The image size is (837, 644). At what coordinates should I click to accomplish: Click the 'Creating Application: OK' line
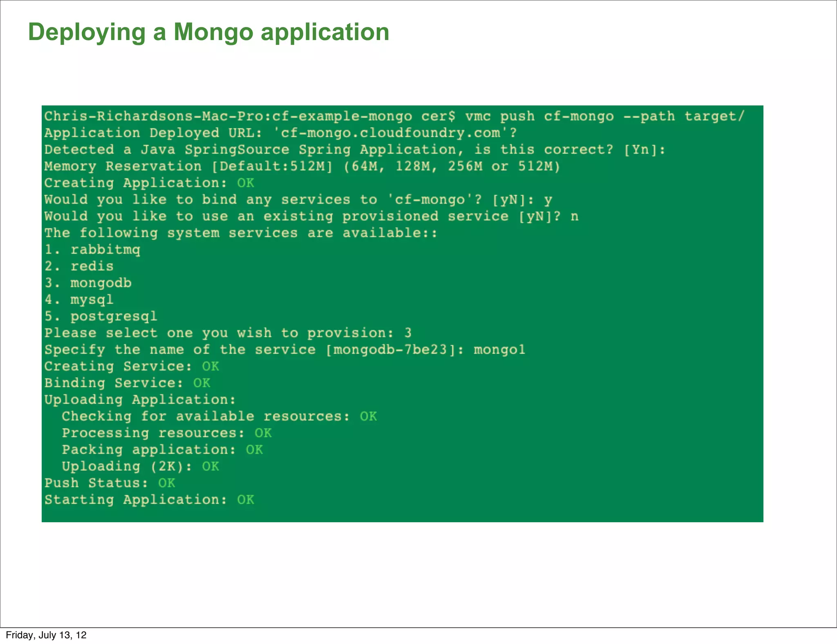coord(149,183)
